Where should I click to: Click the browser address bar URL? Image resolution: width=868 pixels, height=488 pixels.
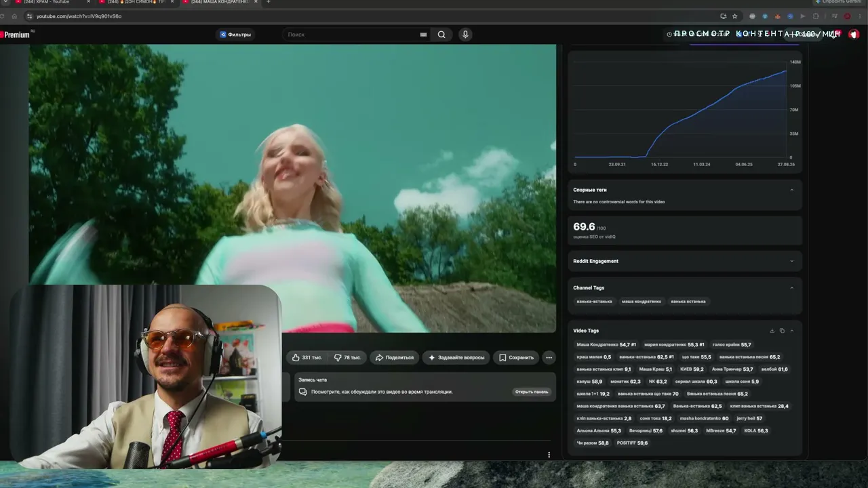tap(79, 16)
